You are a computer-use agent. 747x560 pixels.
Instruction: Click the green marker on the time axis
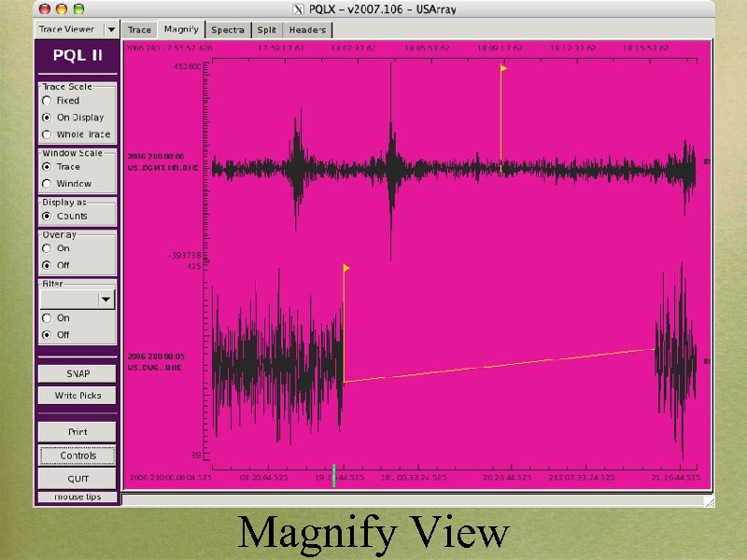click(x=334, y=475)
